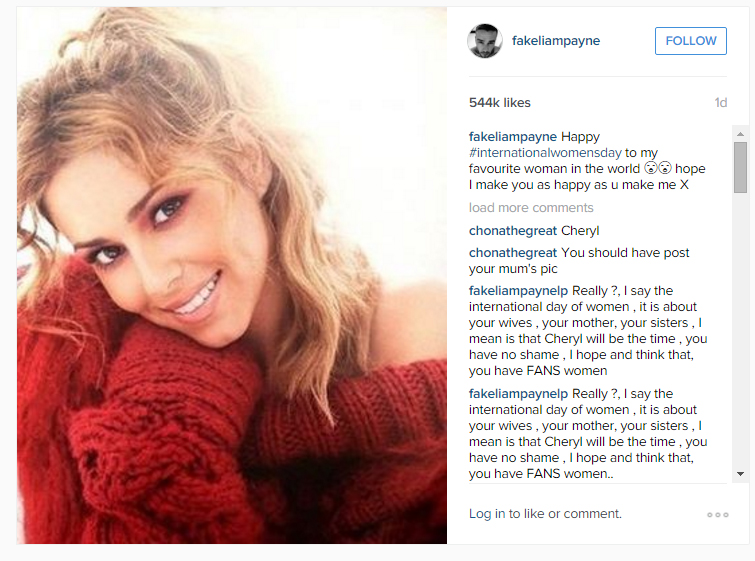Screen dimensions: 755x561
Task: Click the scrollbar up arrow
Action: [740, 134]
